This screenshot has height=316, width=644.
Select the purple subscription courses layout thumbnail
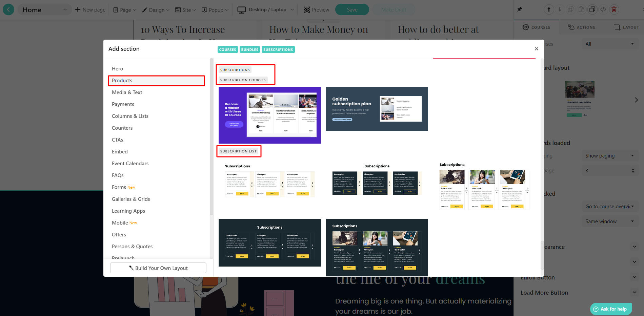pyautogui.click(x=269, y=115)
